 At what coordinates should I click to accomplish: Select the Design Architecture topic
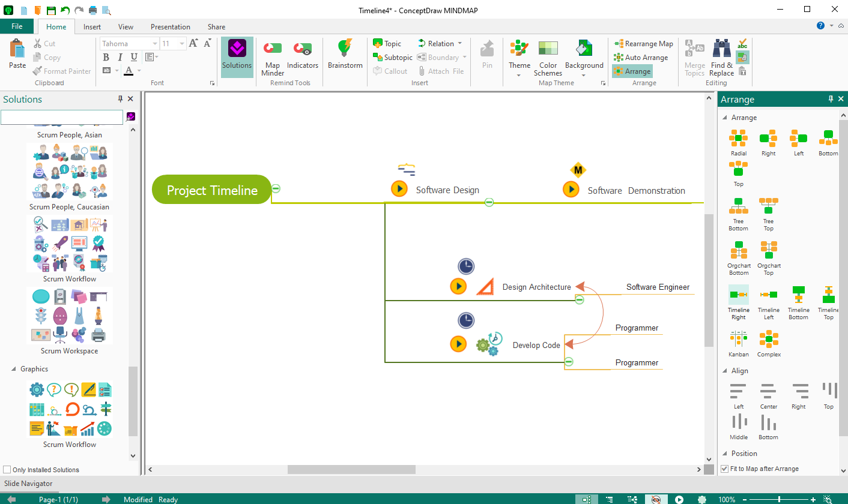coord(536,287)
